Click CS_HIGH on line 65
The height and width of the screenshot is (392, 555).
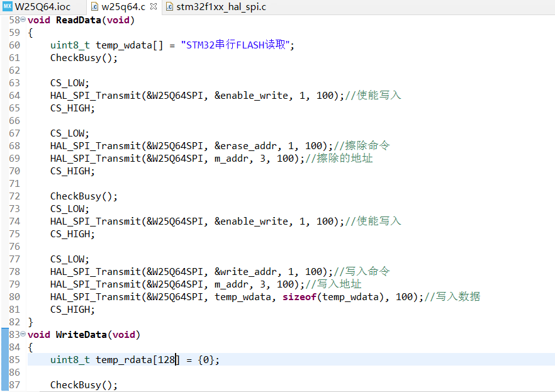click(70, 108)
